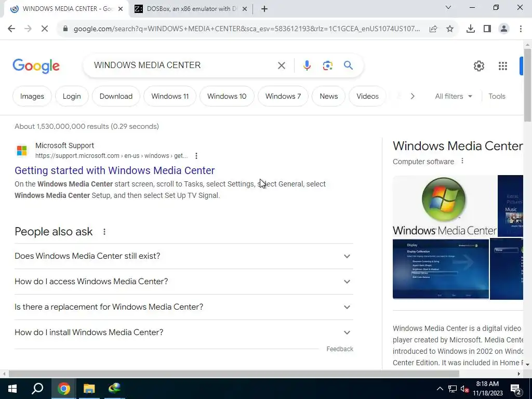Stop loading the current page

pos(45,29)
